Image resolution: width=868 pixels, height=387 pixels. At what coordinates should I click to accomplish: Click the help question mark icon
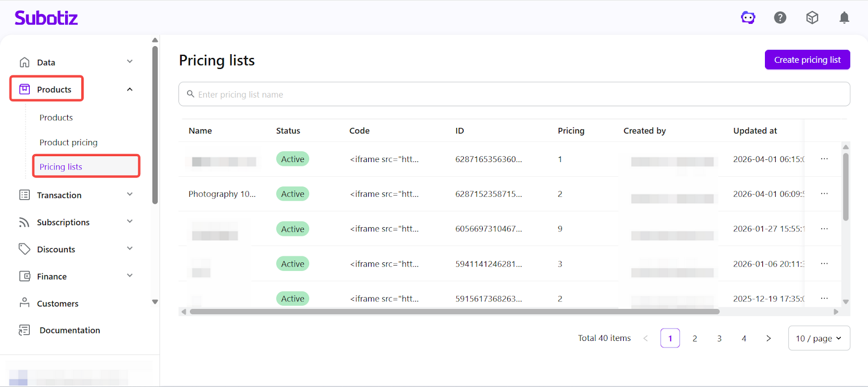(x=780, y=18)
